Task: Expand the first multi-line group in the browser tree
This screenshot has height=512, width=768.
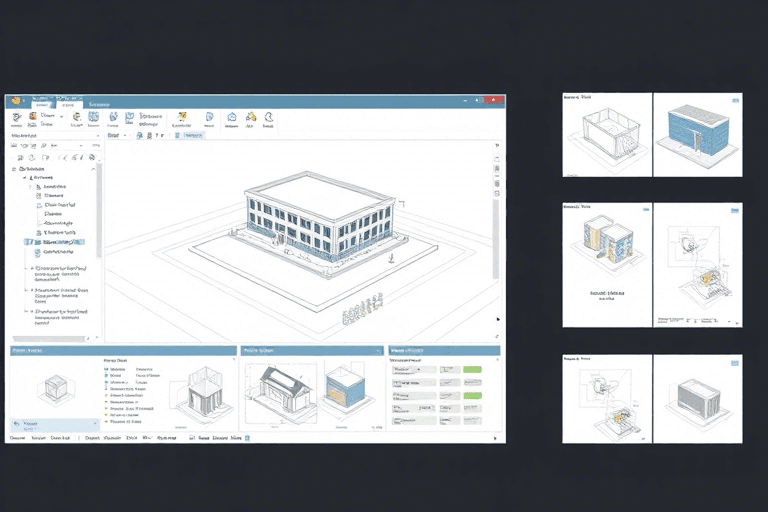Action: coord(29,269)
